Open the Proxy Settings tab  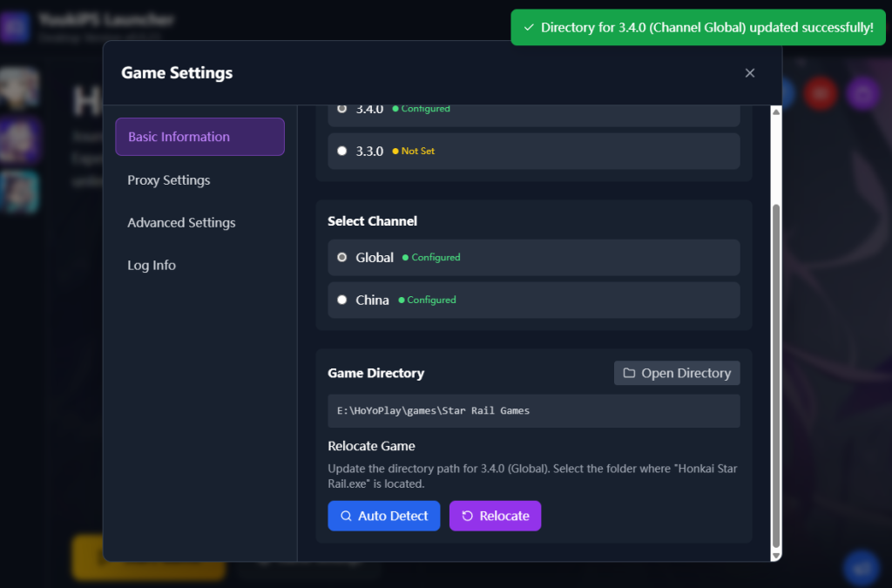click(x=169, y=180)
